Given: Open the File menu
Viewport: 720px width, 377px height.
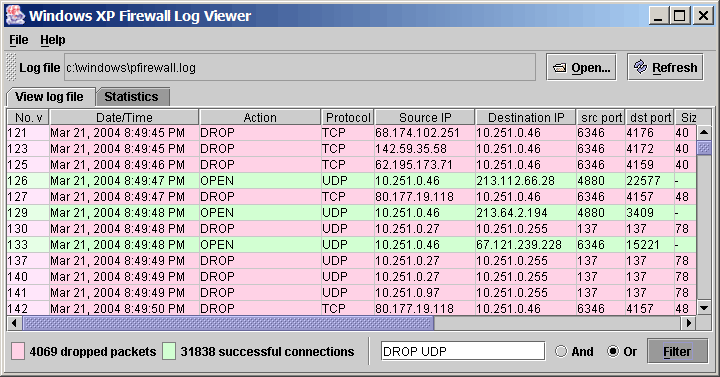Looking at the screenshot, I should pyautogui.click(x=18, y=40).
